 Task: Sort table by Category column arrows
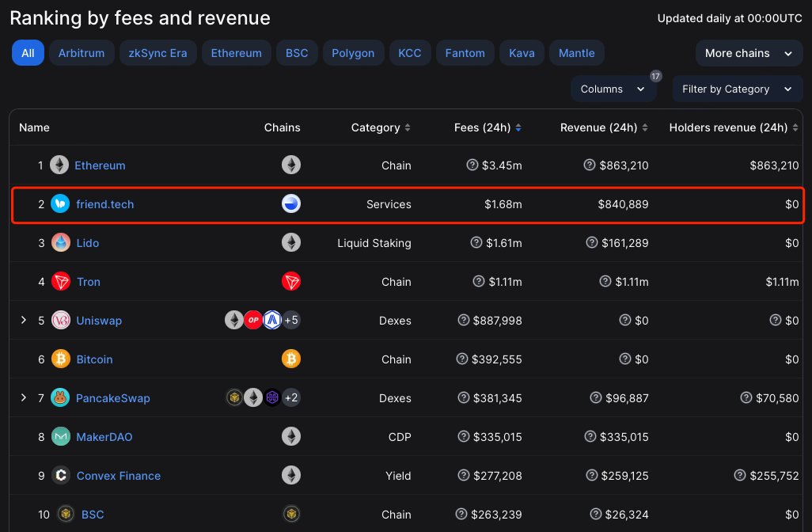408,127
